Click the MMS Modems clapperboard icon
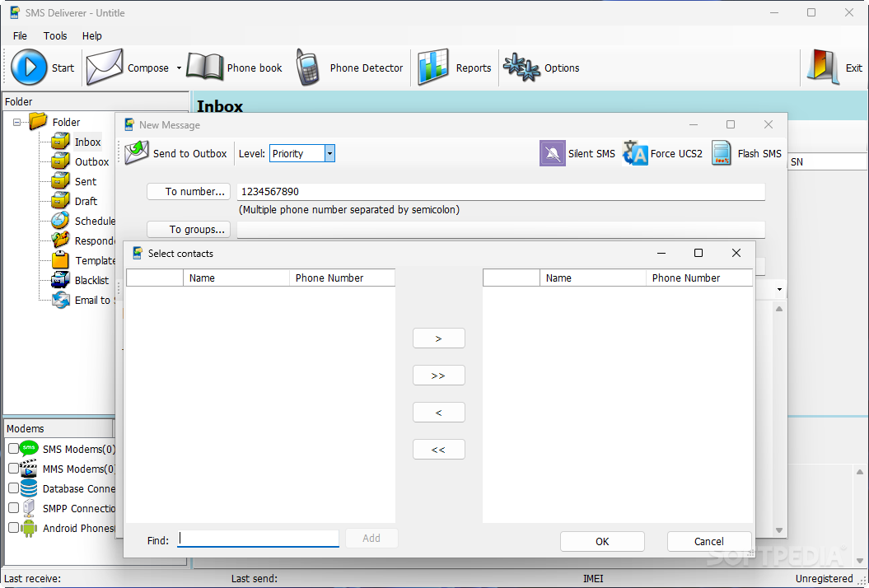Image resolution: width=869 pixels, height=588 pixels. pos(29,469)
